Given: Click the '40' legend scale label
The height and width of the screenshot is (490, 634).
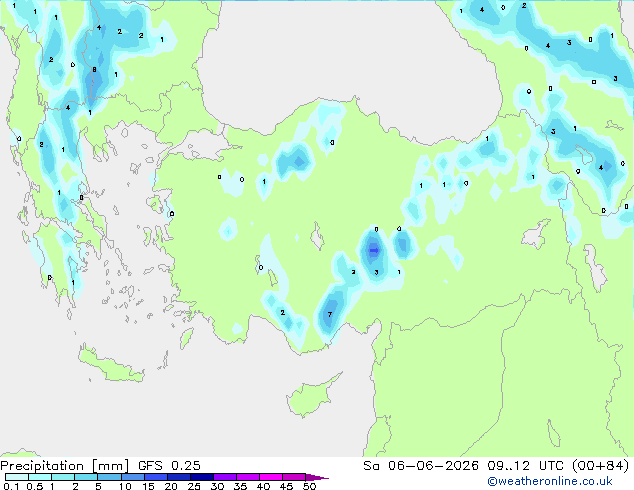Looking at the screenshot, I should coord(263,486).
